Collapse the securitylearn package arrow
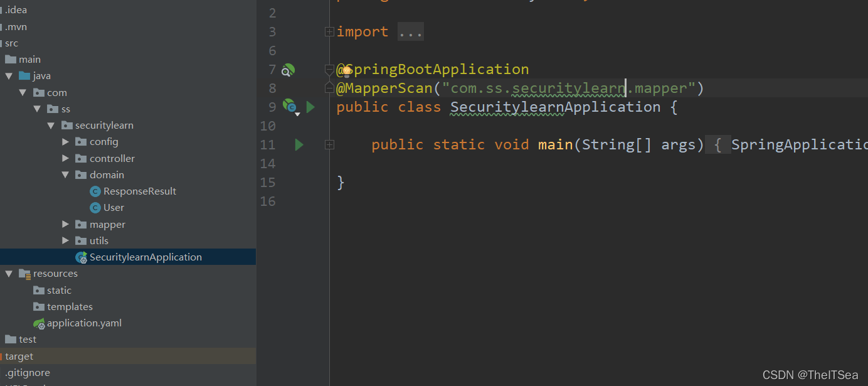The width and height of the screenshot is (868, 386). [51, 126]
